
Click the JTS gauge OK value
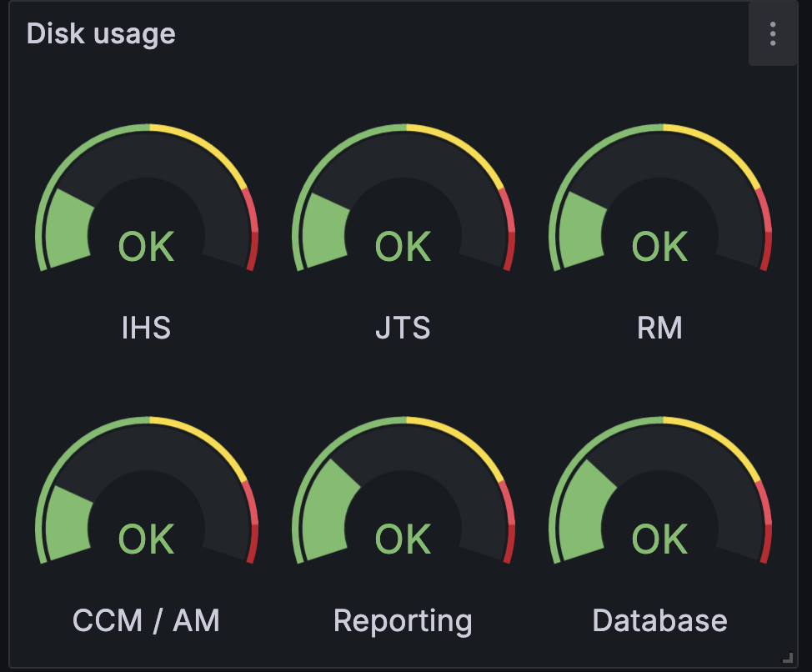[x=403, y=247]
